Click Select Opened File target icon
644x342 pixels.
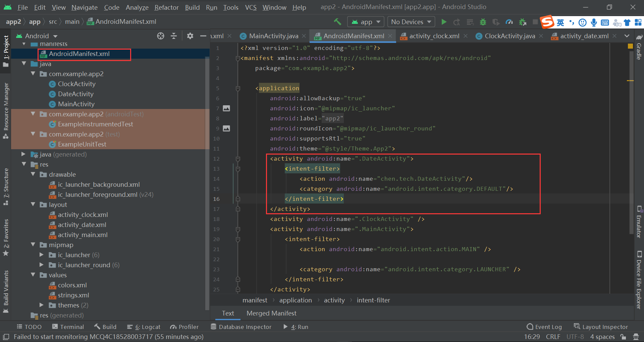pos(161,36)
